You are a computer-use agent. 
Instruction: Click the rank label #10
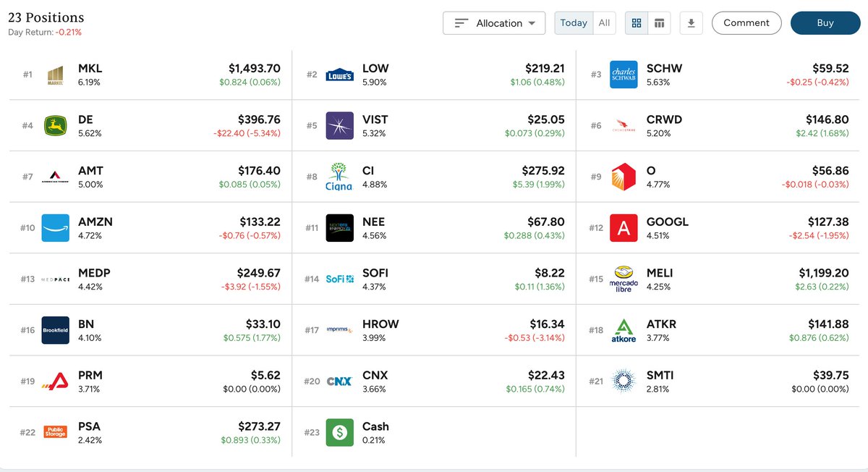coord(27,228)
